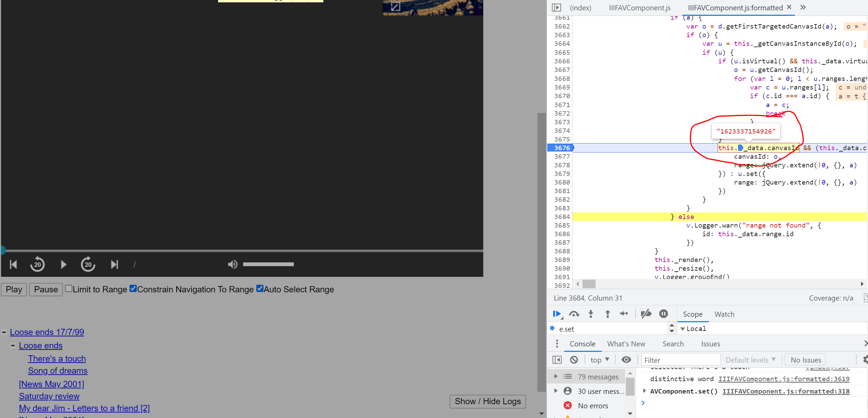Click the Show / Hide Logs button

tap(487, 401)
